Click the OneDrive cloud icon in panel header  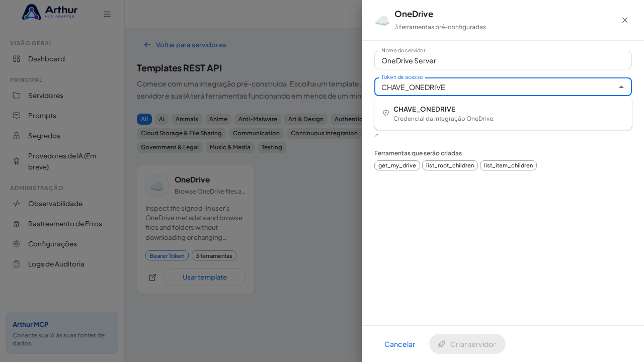point(382,21)
